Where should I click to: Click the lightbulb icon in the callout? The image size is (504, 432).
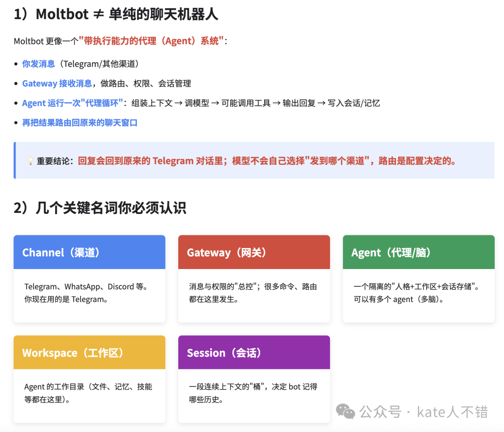(31, 161)
